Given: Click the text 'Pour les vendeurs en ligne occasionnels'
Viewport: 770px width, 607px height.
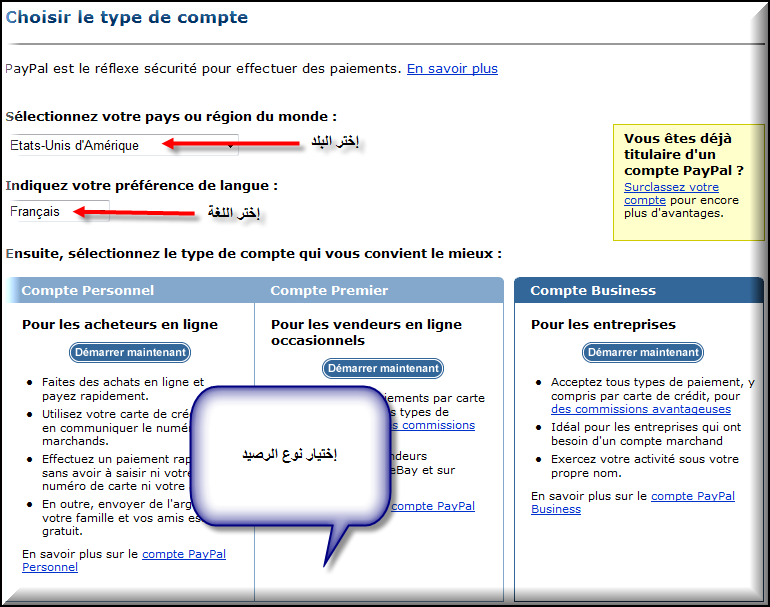Looking at the screenshot, I should point(366,332).
